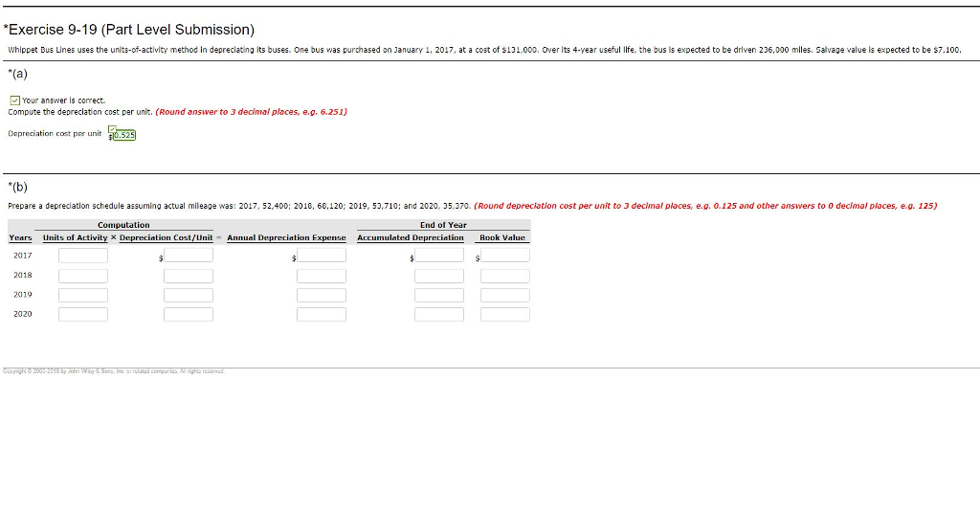980x514 pixels.
Task: Click the 2018 Depreciation Cost/Unit field
Action: point(189,276)
